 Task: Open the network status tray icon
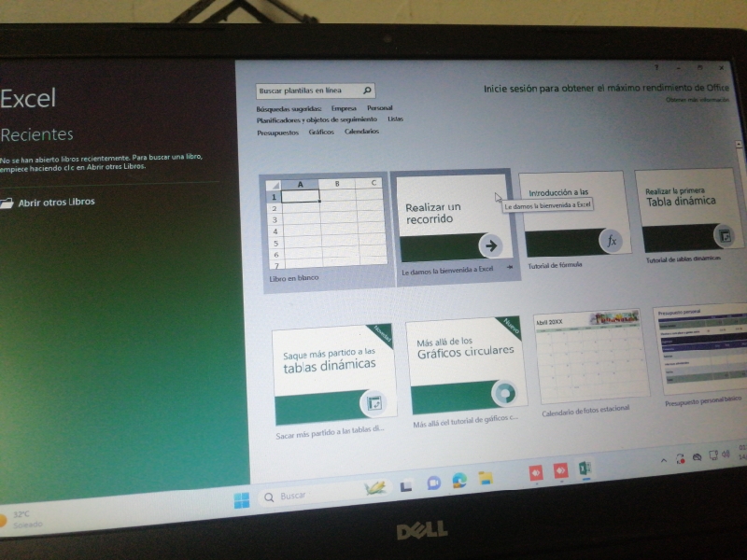pos(713,455)
